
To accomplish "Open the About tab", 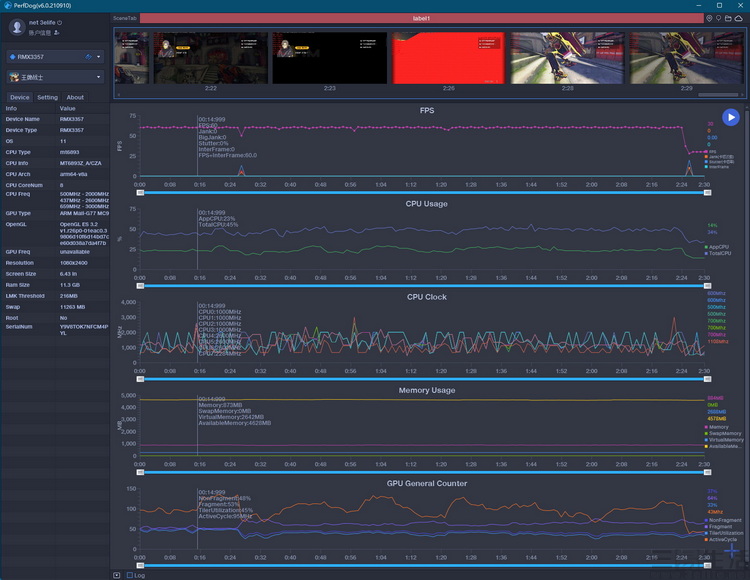I will 75,97.
